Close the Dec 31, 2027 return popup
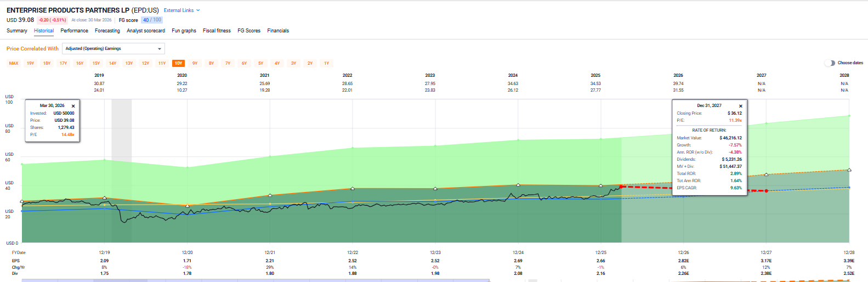Viewport: 868px width, 282px height. point(741,106)
